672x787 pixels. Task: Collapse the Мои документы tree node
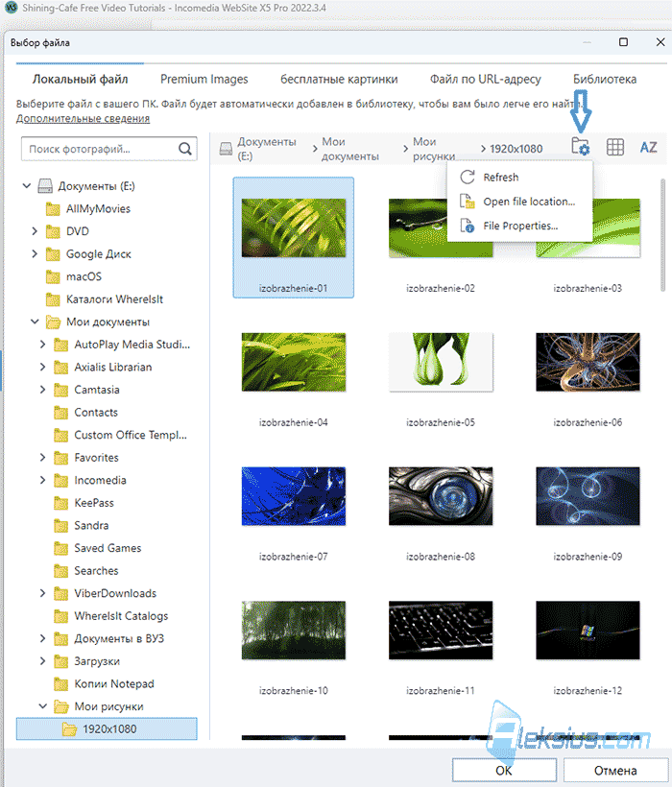(35, 322)
